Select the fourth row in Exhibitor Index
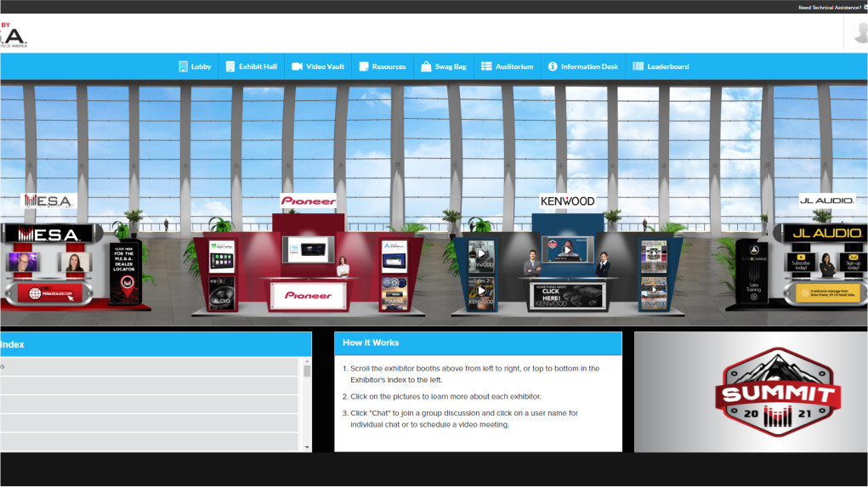Viewport: 868px width, 487px height. [150, 422]
